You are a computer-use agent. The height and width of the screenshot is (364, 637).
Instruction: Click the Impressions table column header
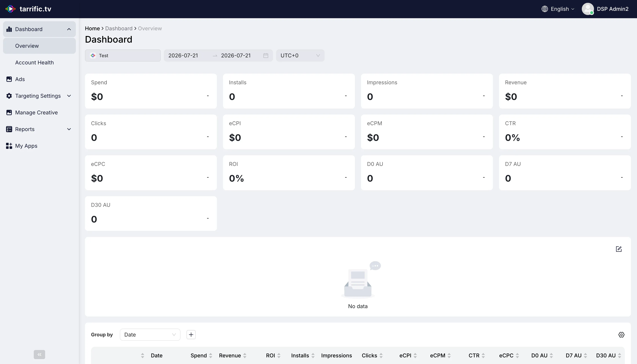pos(337,355)
